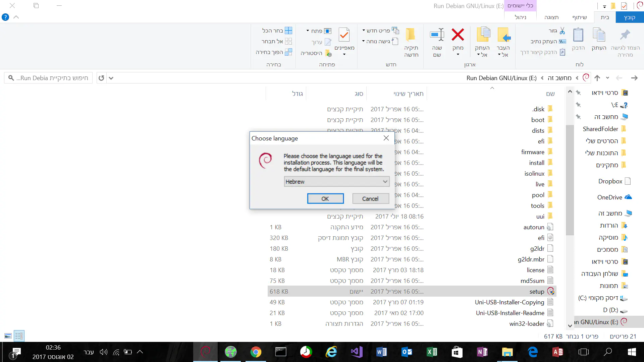Click the Rename icon in the ribbon

pos(437,35)
